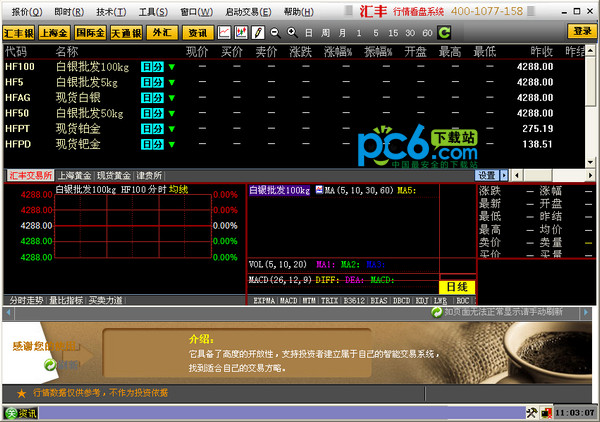Click the zoom-out magnifier icon in toolbar
600x422 pixels.
click(273, 32)
